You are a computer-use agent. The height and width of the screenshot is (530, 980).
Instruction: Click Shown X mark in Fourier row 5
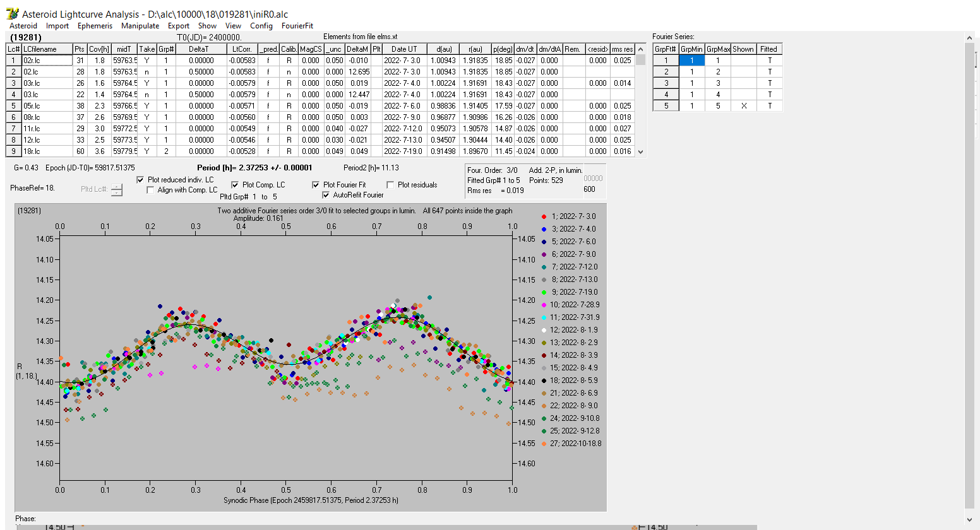click(x=743, y=106)
